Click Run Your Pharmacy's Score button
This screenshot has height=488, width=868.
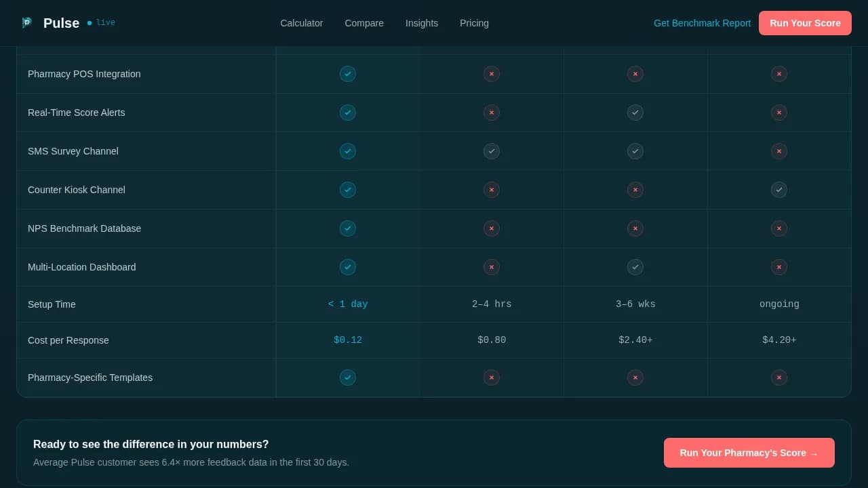(749, 453)
